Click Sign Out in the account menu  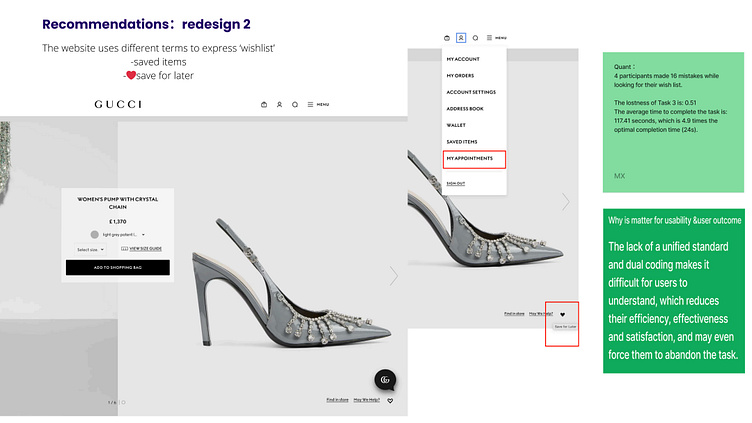click(456, 184)
